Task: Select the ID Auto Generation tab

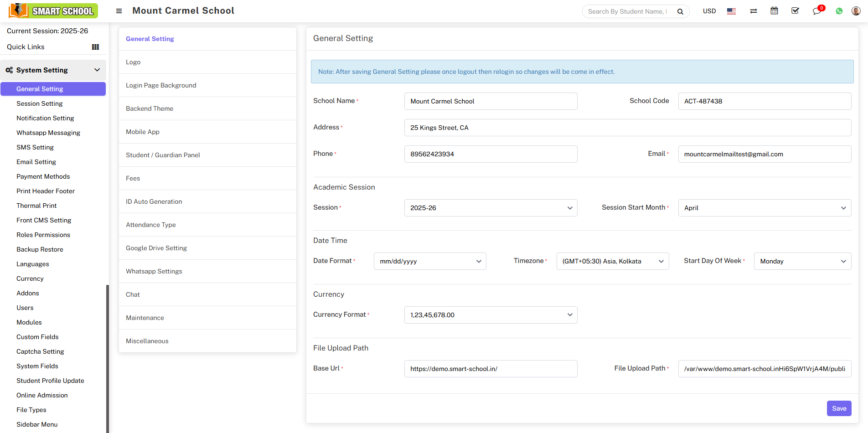Action: click(154, 201)
